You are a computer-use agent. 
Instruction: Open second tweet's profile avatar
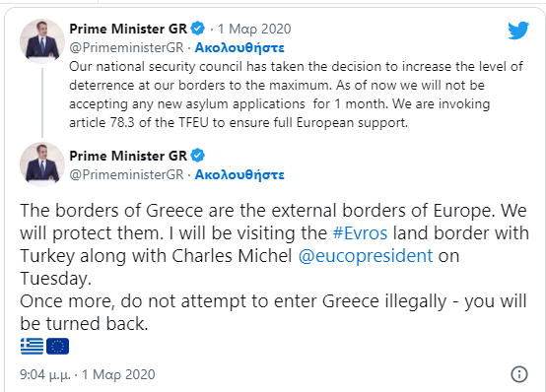point(42,164)
